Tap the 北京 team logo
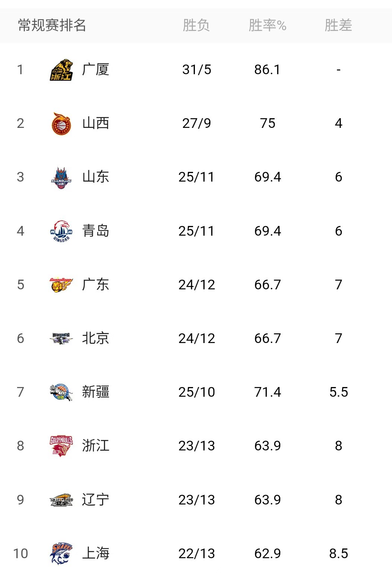 (61, 339)
